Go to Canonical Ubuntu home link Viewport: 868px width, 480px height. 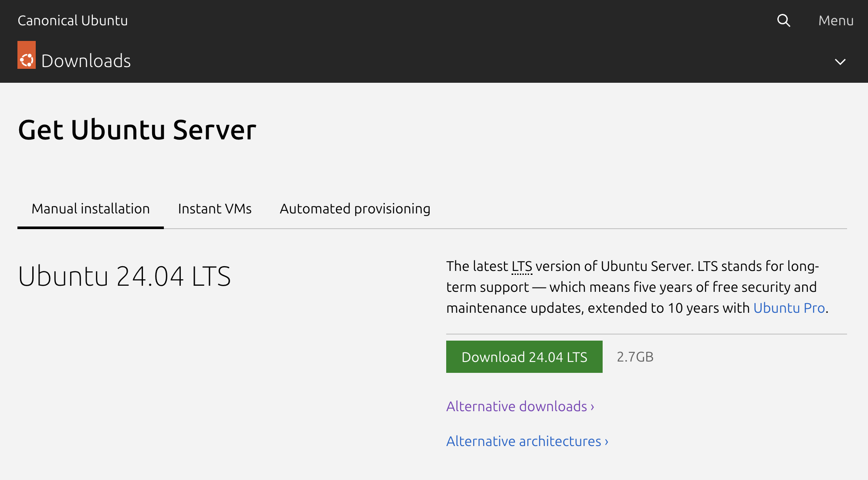point(73,20)
